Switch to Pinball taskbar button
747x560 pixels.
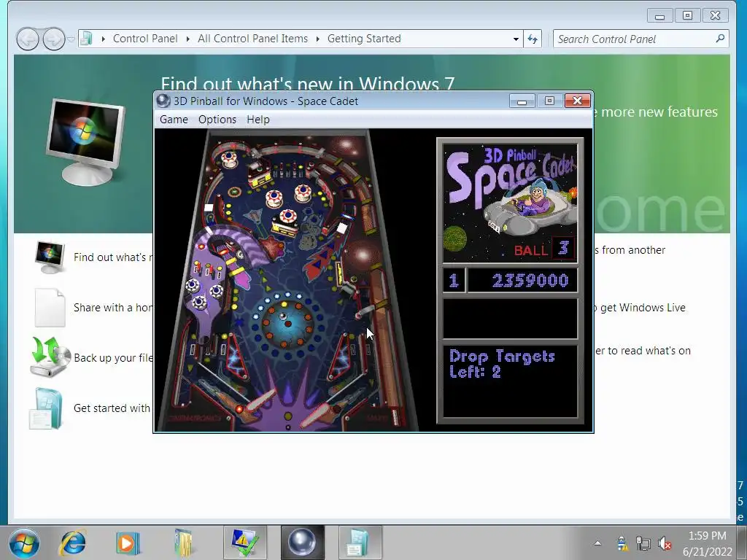[x=303, y=542]
